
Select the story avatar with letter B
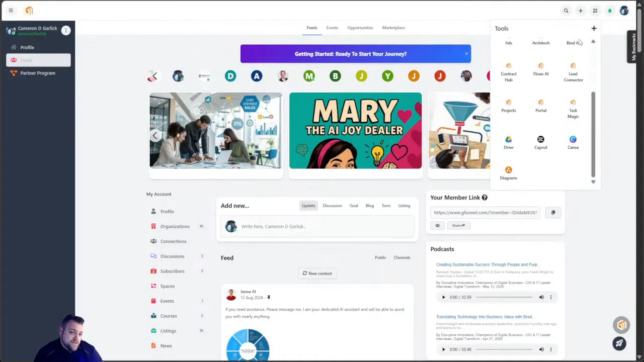point(335,76)
